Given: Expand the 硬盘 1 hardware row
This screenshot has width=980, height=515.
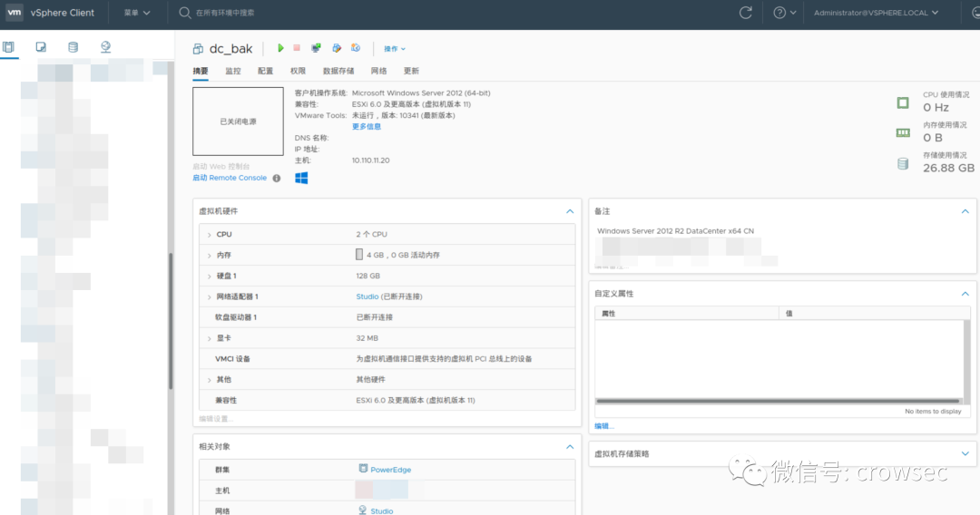Looking at the screenshot, I should click(210, 276).
